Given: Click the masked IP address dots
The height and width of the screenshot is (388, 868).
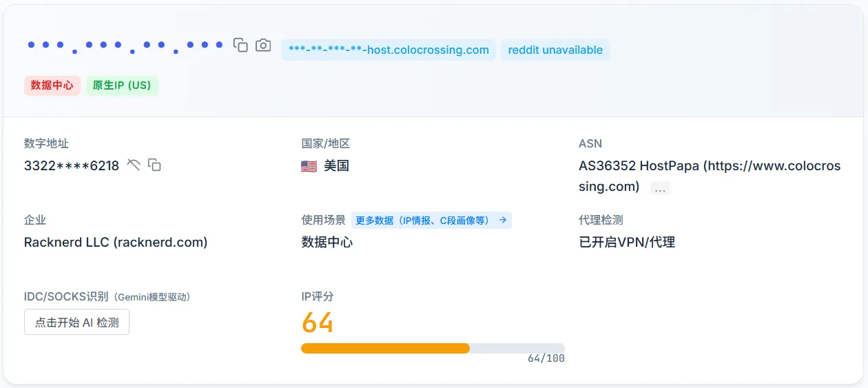Looking at the screenshot, I should tap(125, 46).
